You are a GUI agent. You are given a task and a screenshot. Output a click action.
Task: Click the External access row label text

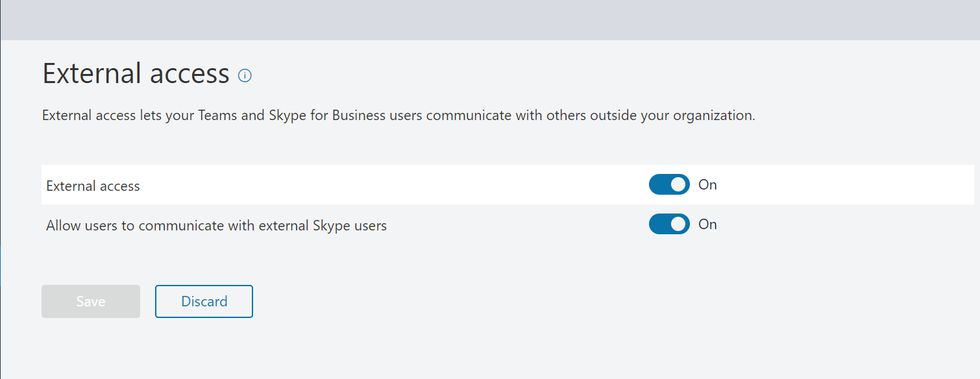[93, 186]
